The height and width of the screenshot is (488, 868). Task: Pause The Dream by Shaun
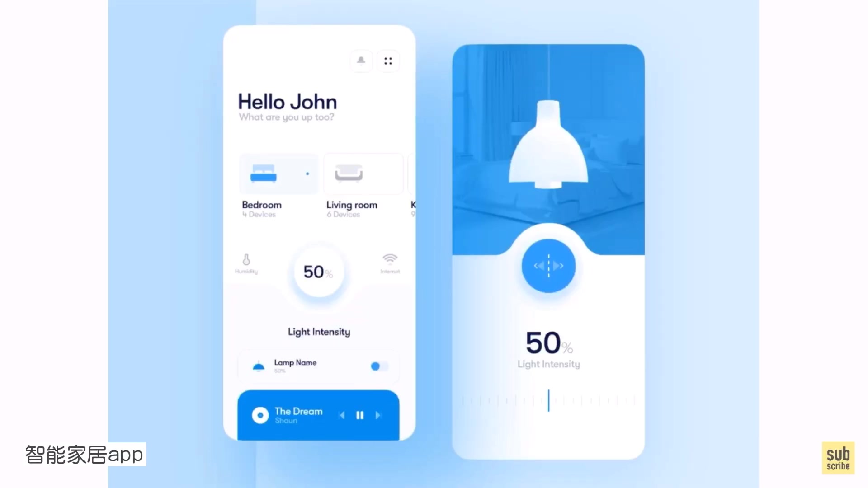(360, 415)
